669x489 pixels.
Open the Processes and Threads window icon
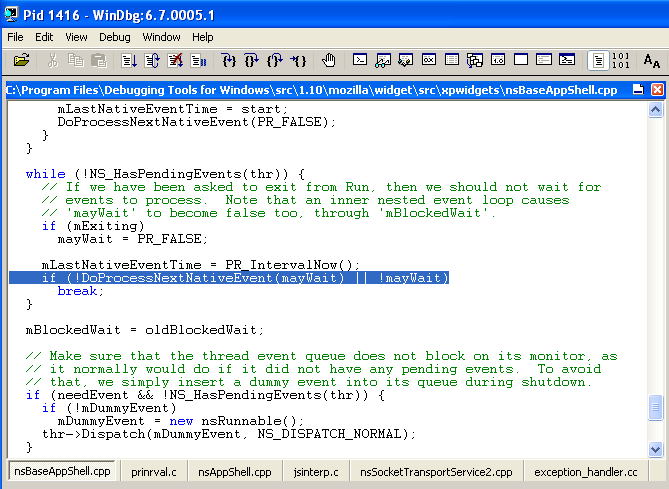544,60
